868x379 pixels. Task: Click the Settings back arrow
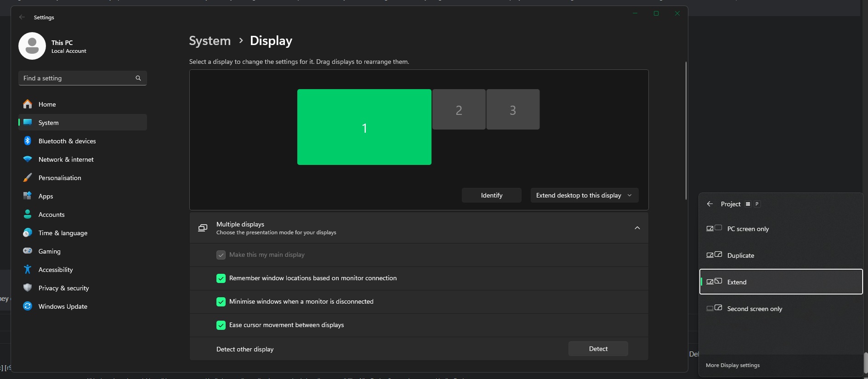[x=22, y=17]
